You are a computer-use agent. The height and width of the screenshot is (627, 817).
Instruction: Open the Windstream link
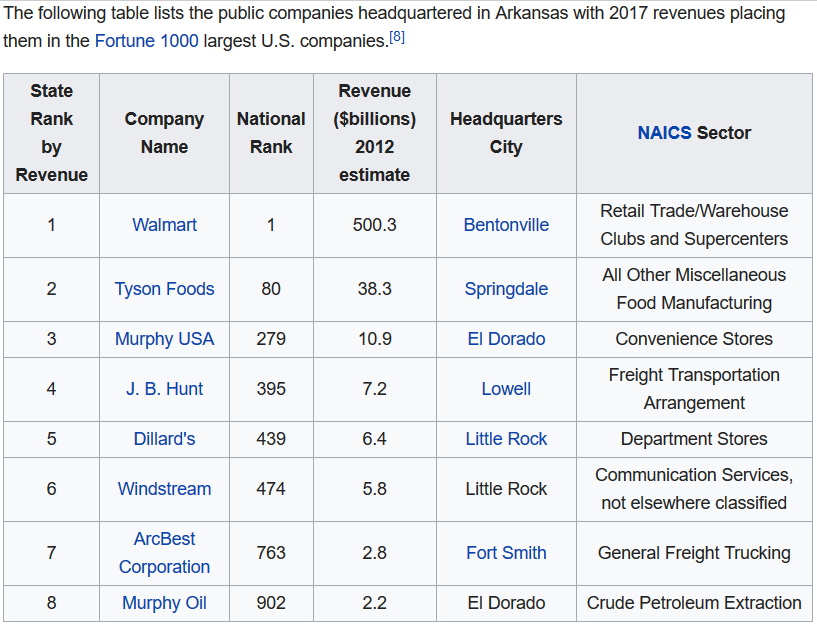point(164,489)
